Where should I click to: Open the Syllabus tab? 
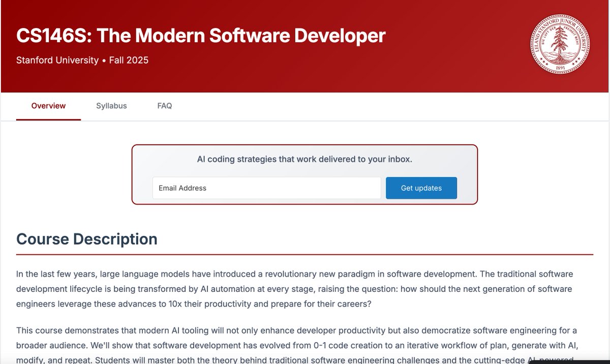(111, 106)
